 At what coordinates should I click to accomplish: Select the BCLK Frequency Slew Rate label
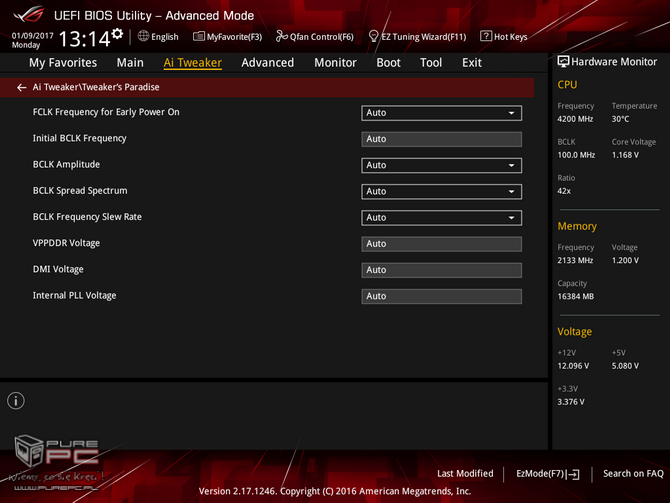(87, 217)
